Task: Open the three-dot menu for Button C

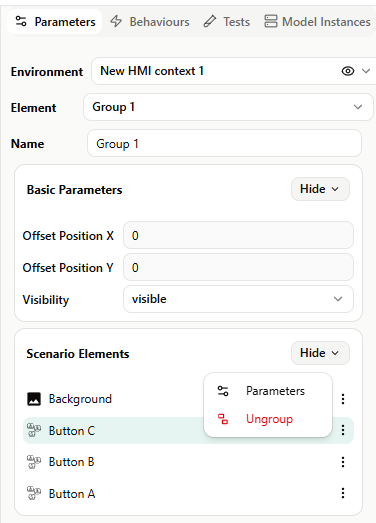Action: pos(343,430)
